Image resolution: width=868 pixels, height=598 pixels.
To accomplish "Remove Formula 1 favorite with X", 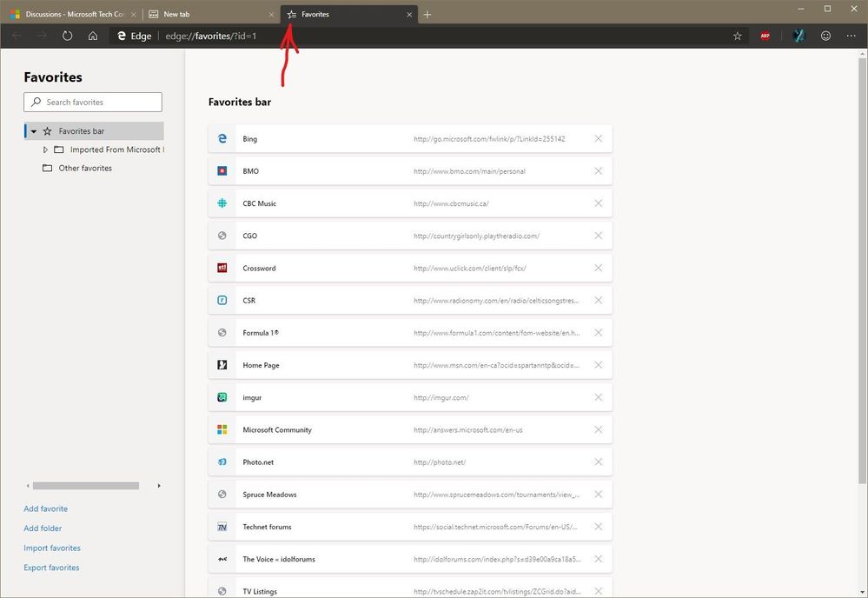I will (x=599, y=333).
